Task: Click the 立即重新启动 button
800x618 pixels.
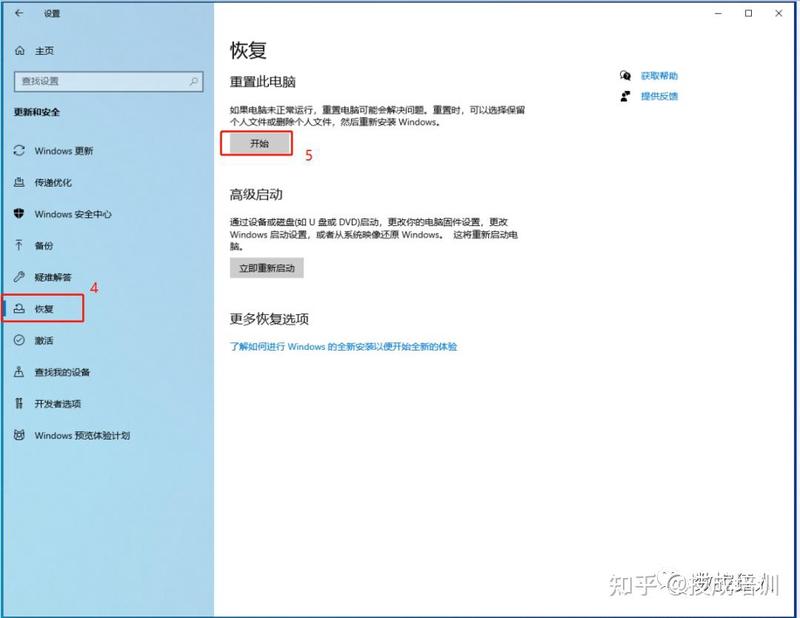Action: coord(267,268)
